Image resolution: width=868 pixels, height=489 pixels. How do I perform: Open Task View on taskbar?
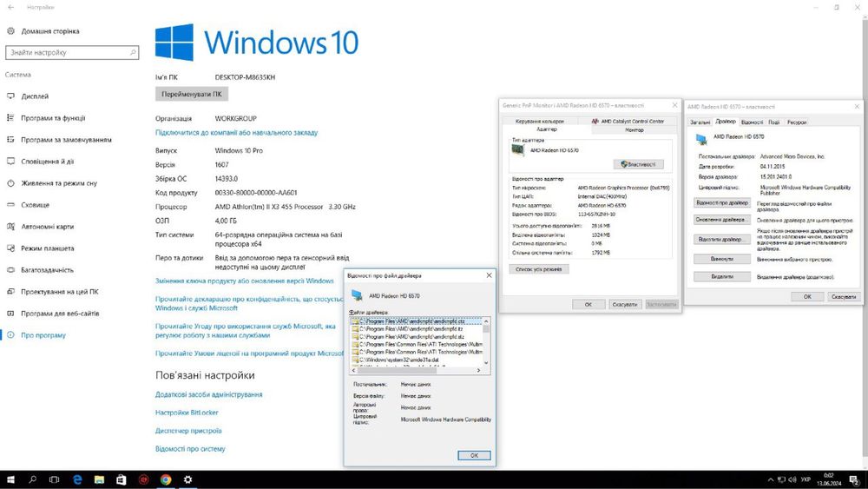pyautogui.click(x=54, y=479)
